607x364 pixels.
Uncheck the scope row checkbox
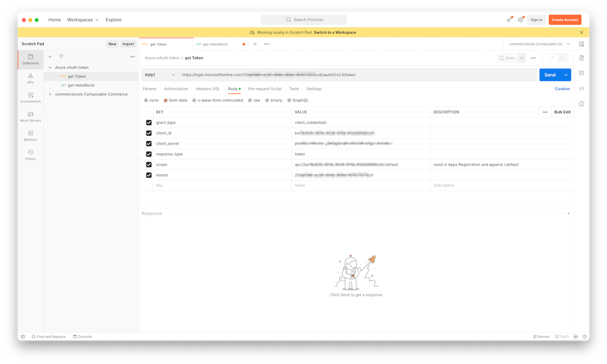149,164
